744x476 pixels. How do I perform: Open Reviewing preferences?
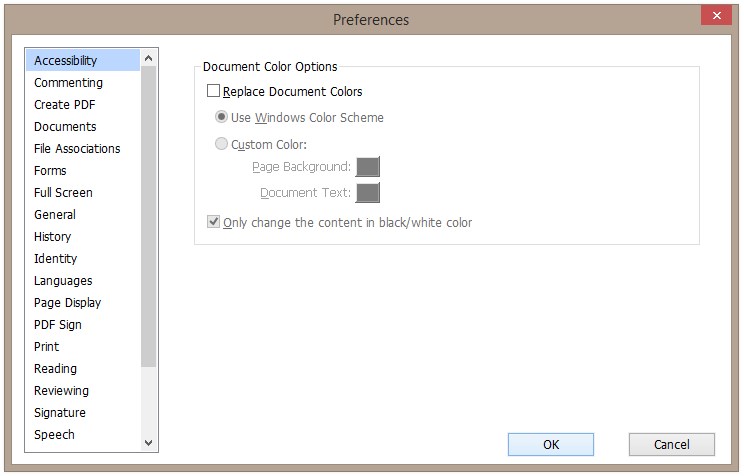coord(83,390)
